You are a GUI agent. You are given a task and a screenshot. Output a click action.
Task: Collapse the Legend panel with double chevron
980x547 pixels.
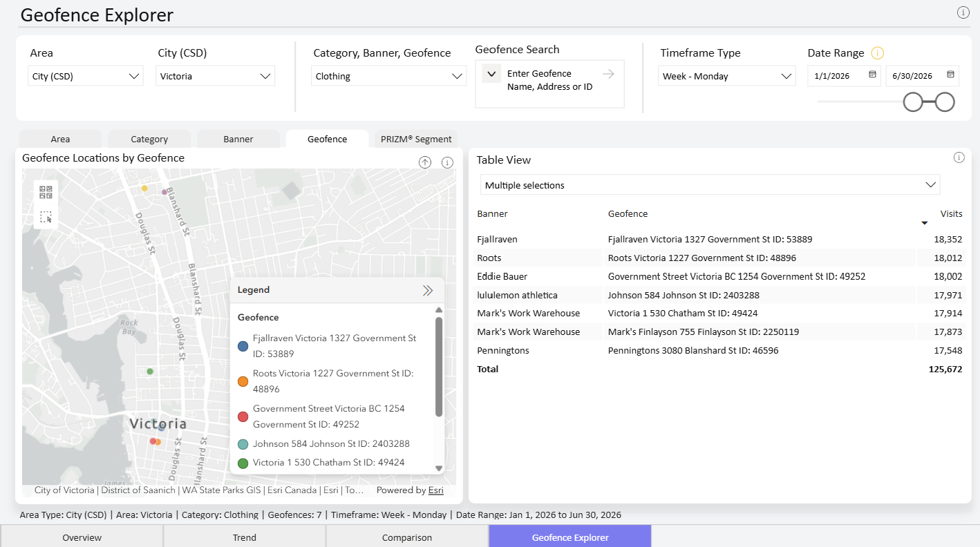(x=428, y=290)
